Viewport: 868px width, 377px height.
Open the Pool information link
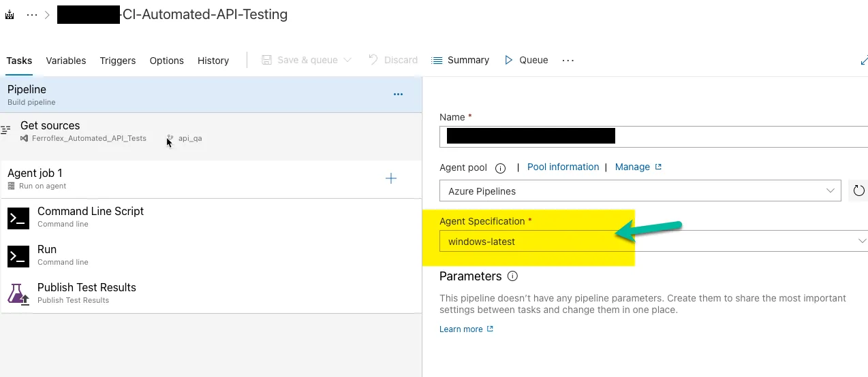pos(563,167)
